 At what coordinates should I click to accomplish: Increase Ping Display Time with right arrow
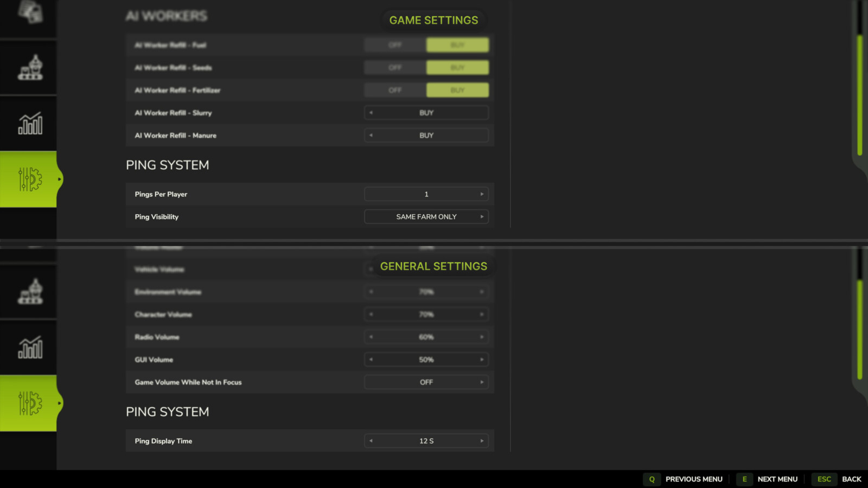coord(482,441)
